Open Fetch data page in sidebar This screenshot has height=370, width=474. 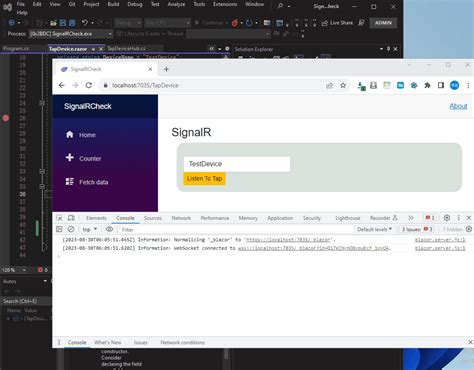coord(87,182)
